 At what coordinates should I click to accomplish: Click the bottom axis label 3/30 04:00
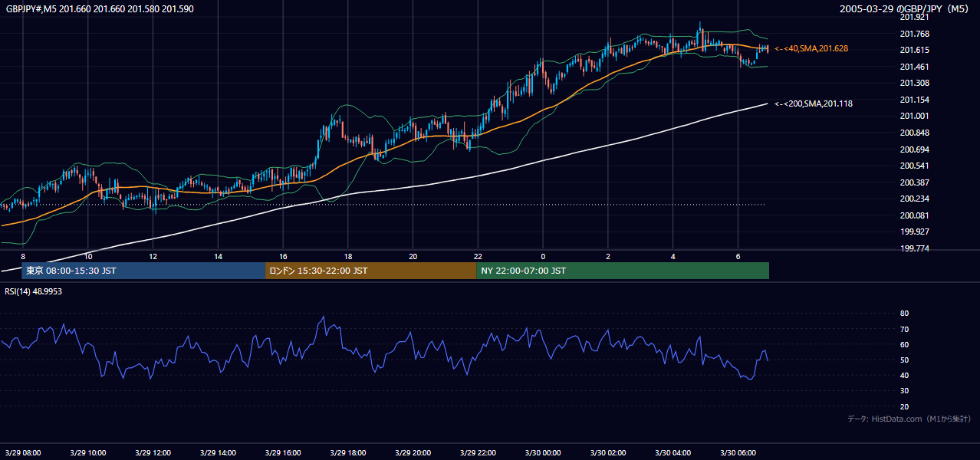tap(673, 452)
